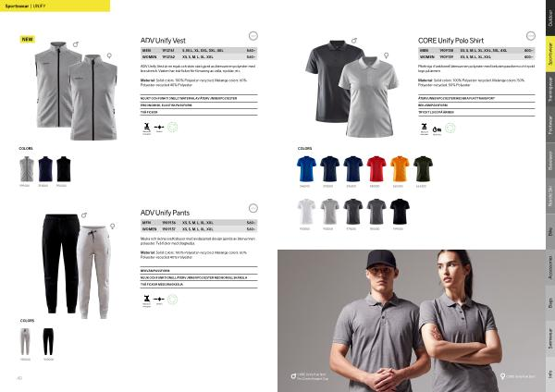Click the quick-dry icon under the Polo Shirt description
Viewport: 555px width, 392px height.
point(437,129)
